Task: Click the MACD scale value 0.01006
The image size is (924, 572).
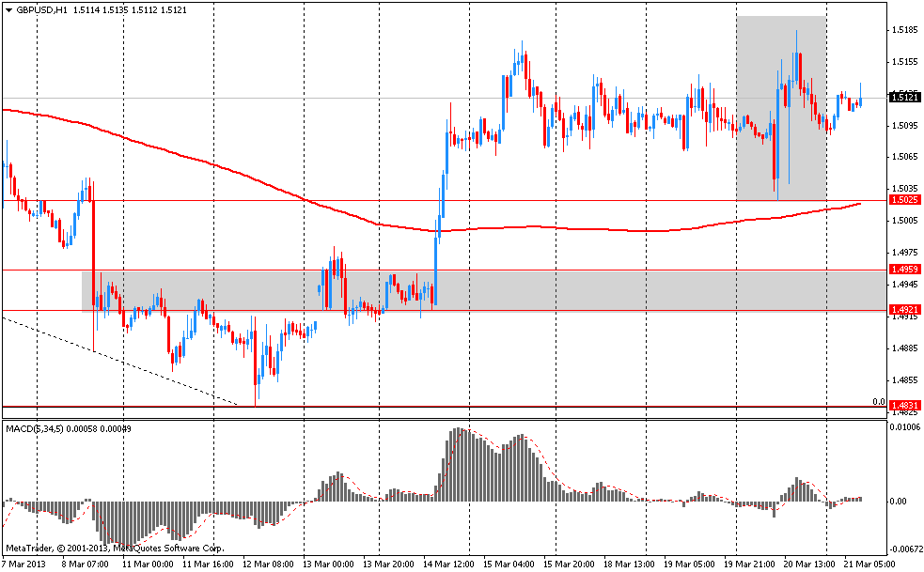Action: click(905, 427)
